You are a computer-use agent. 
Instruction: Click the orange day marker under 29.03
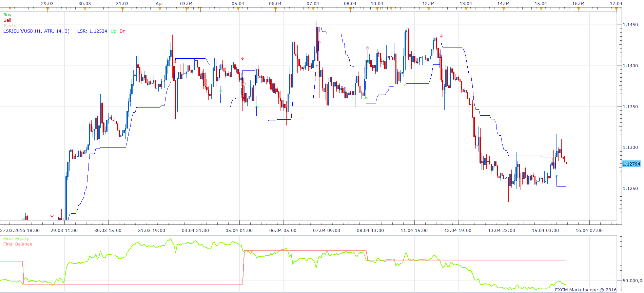(x=47, y=9)
